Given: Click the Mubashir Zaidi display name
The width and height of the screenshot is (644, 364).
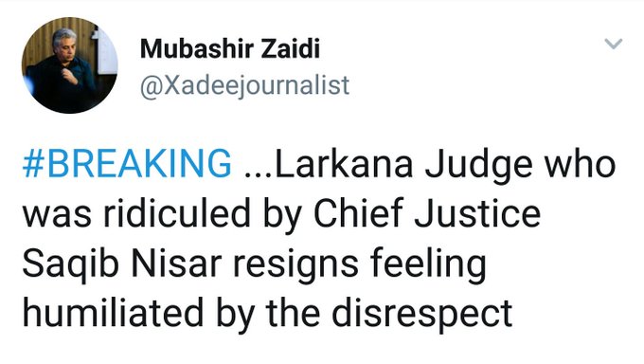Looking at the screenshot, I should point(229,48).
